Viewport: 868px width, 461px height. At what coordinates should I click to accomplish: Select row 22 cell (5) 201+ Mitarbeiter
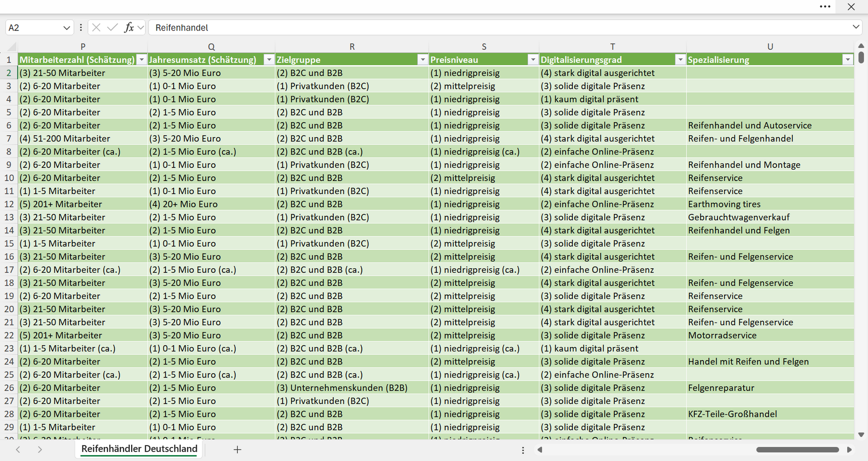(x=83, y=335)
